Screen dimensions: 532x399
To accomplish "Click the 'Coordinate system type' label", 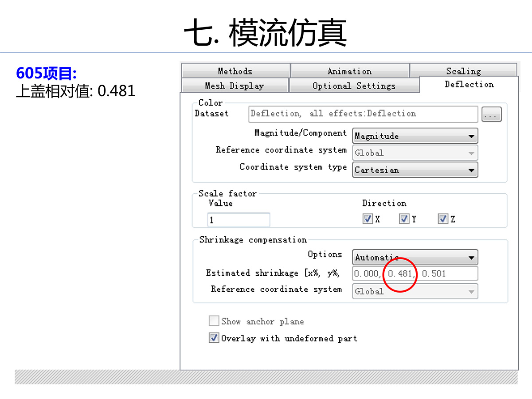I will click(x=293, y=167).
